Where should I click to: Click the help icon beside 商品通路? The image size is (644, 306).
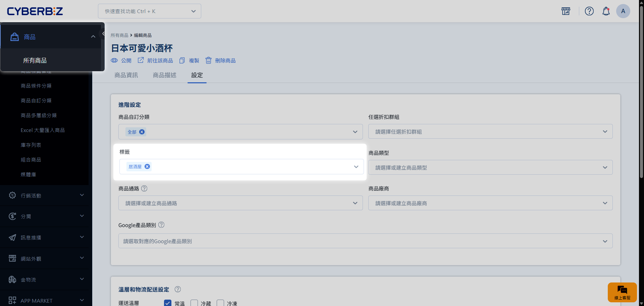point(144,188)
